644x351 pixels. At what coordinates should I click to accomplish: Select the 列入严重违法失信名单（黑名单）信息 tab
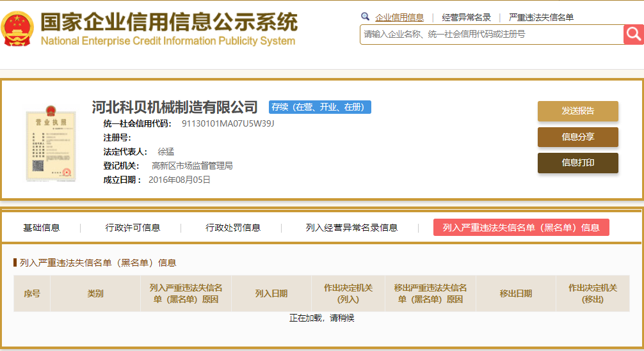click(x=521, y=227)
